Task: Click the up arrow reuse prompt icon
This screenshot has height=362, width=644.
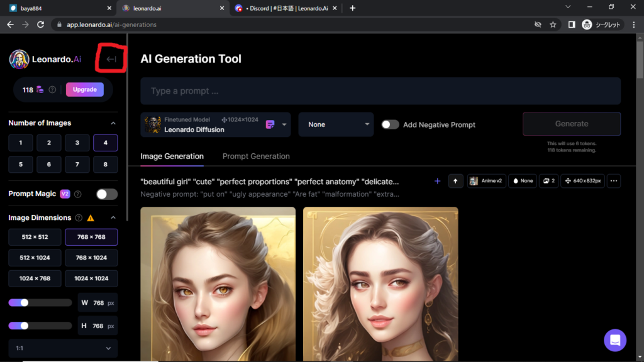Action: 455,181
